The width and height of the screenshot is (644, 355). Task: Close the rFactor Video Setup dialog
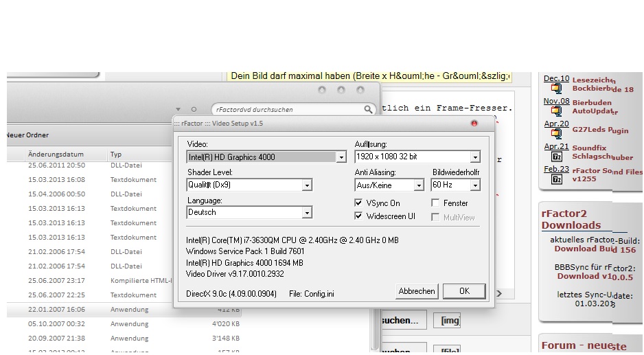[x=474, y=123]
